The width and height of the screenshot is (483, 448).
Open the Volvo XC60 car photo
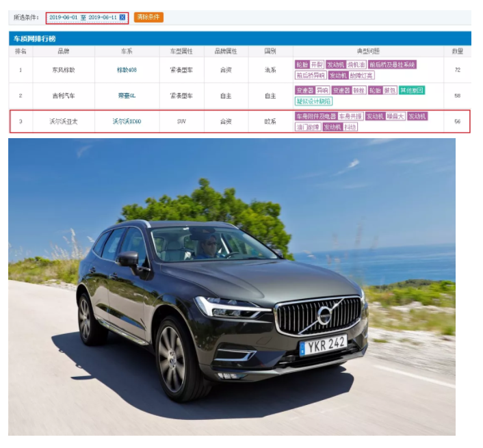click(x=232, y=287)
